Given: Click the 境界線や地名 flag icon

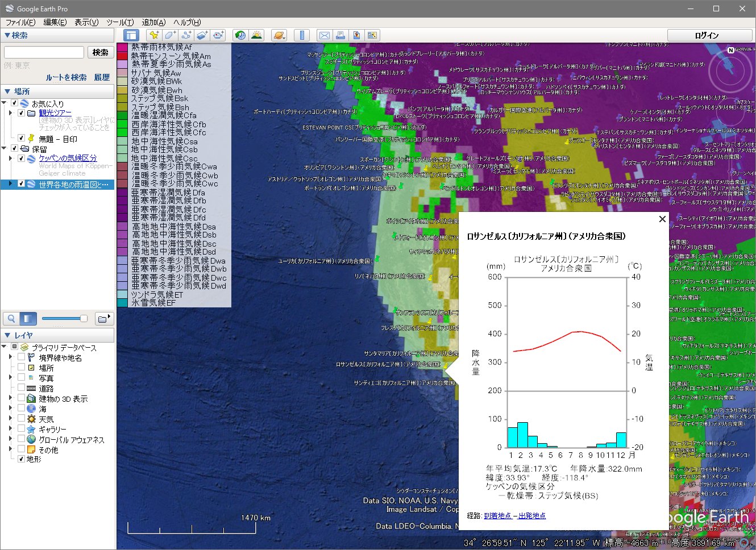Looking at the screenshot, I should click(31, 357).
